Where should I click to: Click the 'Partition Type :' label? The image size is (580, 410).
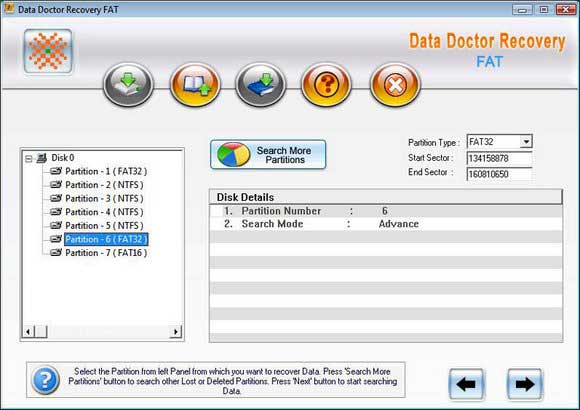[x=434, y=143]
